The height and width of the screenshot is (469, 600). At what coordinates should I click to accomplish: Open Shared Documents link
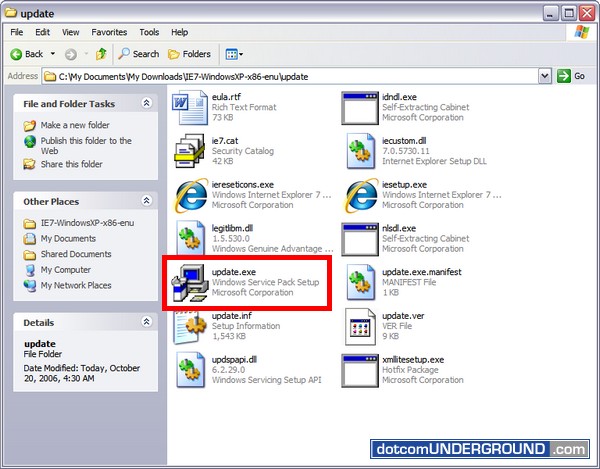[x=76, y=254]
